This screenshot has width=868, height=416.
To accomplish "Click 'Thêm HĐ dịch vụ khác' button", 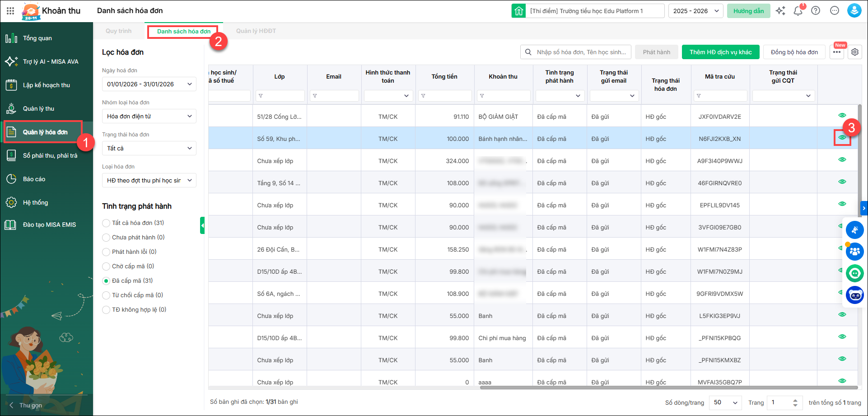I will (x=720, y=52).
